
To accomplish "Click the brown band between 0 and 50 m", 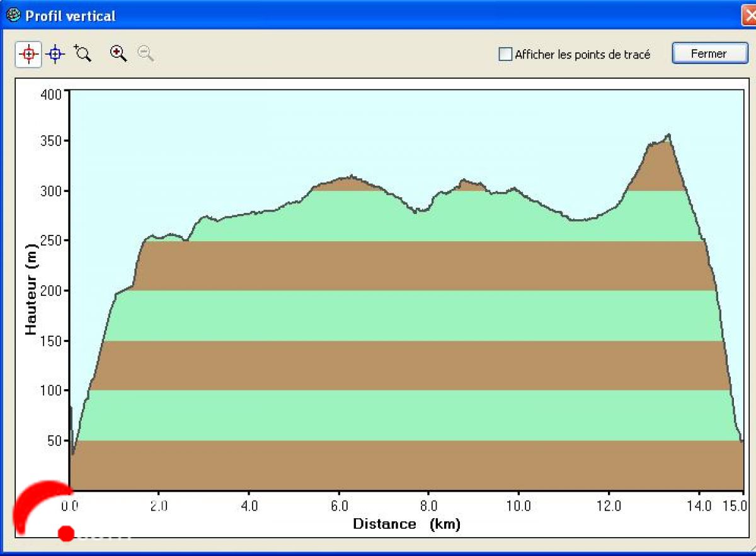I will coord(403,465).
